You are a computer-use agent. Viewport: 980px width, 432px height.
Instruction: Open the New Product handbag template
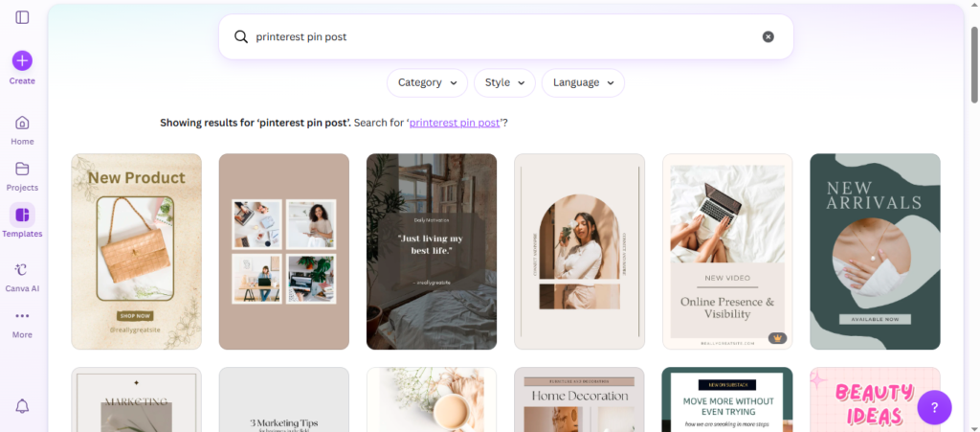coord(136,251)
